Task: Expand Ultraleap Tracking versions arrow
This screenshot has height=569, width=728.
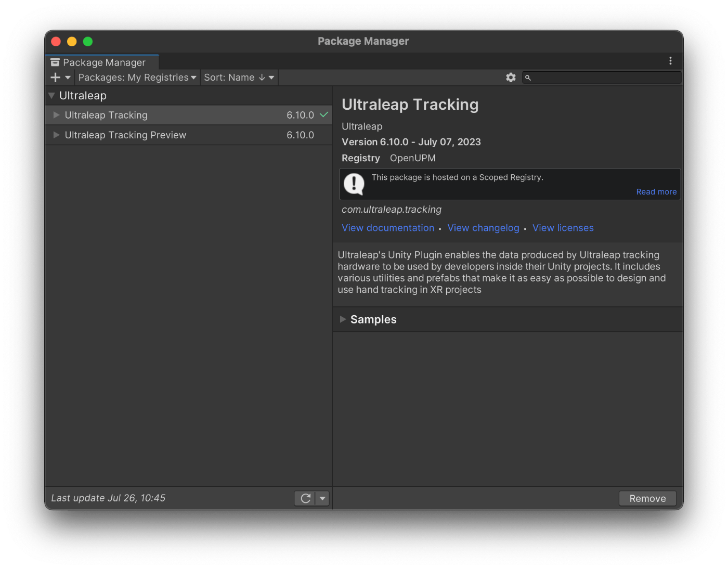Action: click(x=56, y=115)
